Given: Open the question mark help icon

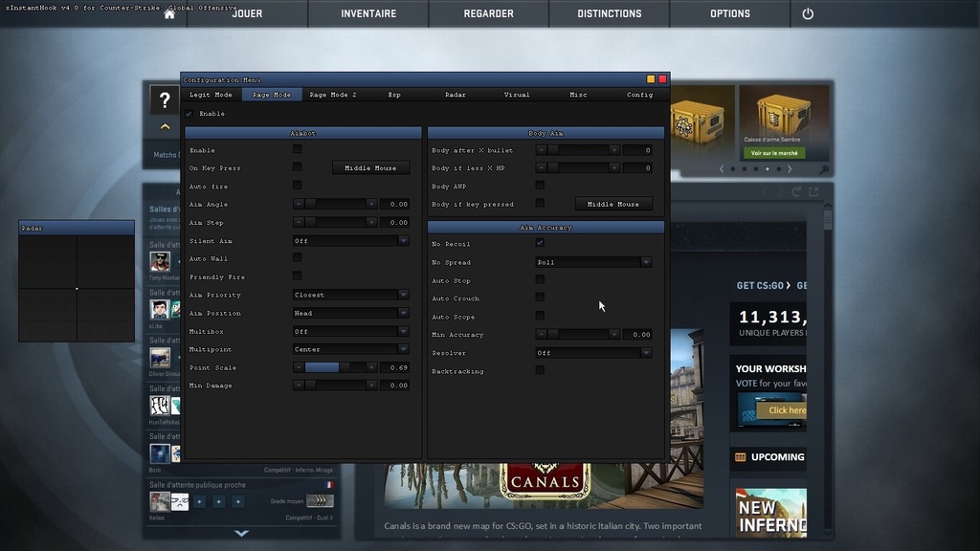Looking at the screenshot, I should (165, 99).
